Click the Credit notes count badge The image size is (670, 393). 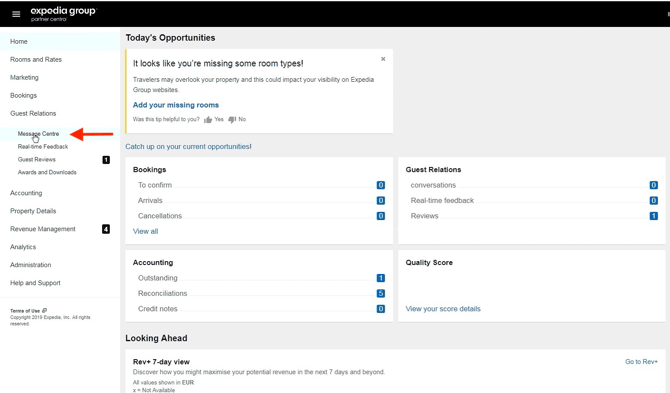(381, 309)
